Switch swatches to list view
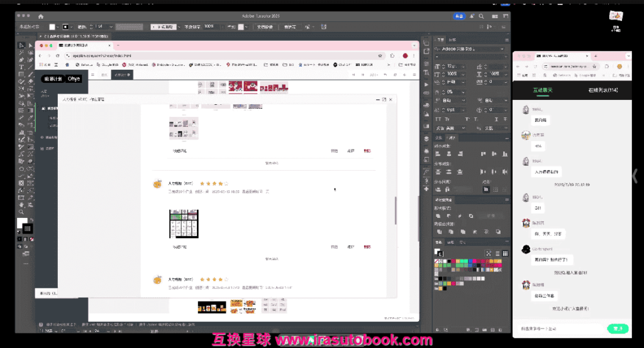The height and width of the screenshot is (348, 644). [x=497, y=254]
